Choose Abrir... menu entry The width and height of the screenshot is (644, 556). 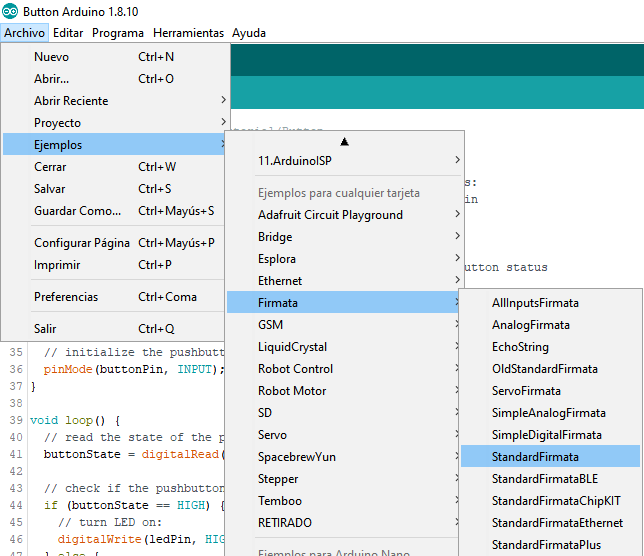(113, 79)
